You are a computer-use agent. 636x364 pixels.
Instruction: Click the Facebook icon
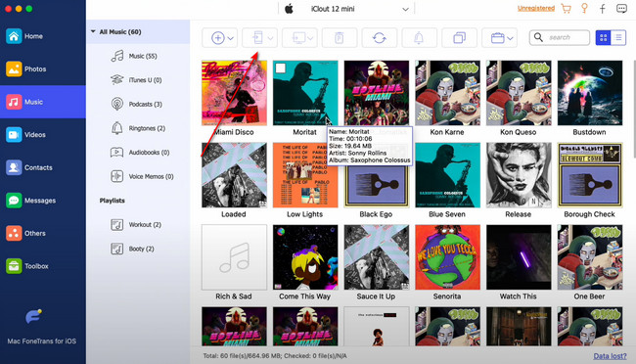[603, 9]
